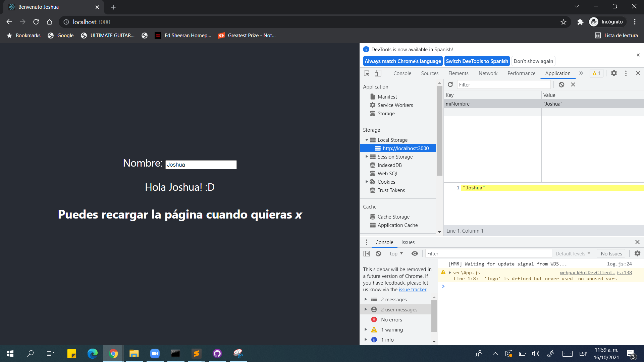The image size is (644, 362).
Task: Click the Switch DevTools to Spanish button
Action: [477, 61]
